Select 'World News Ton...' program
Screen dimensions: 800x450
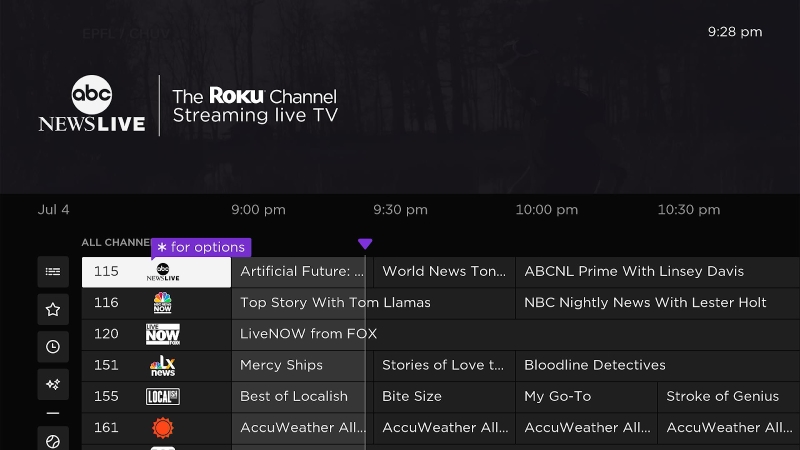pyautogui.click(x=444, y=272)
